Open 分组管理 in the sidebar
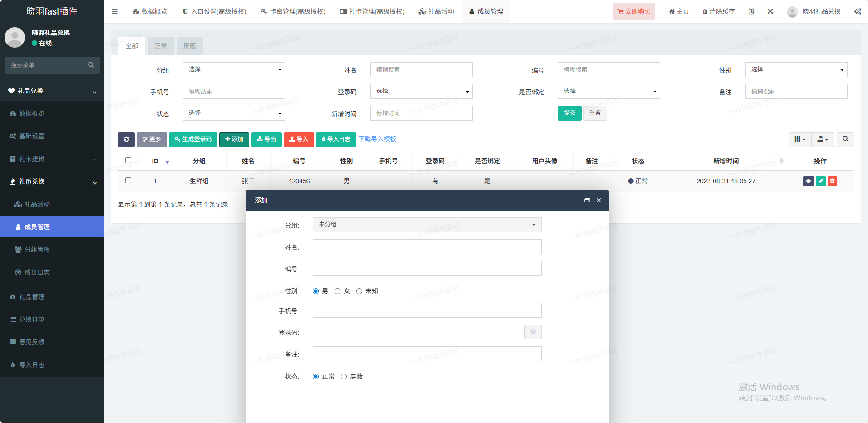 click(x=37, y=250)
